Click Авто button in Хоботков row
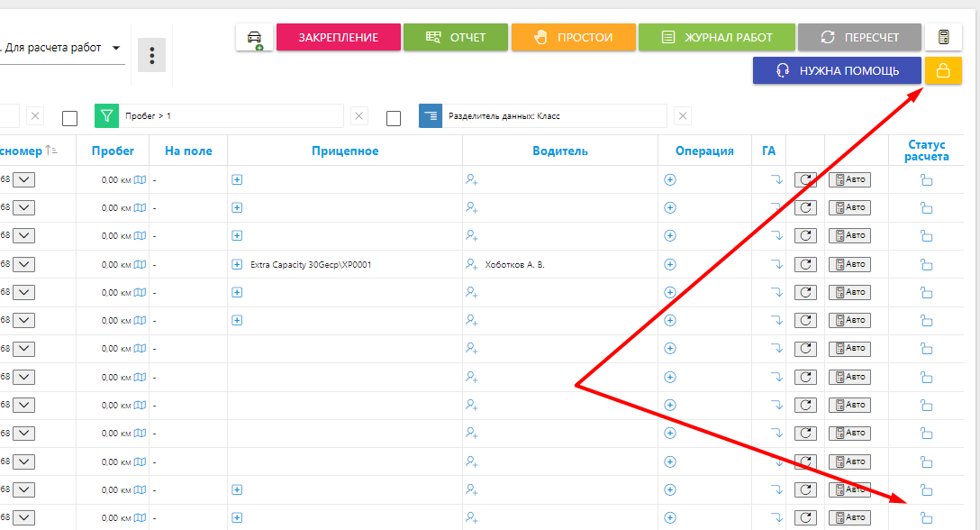Viewport: 980px width, 530px height. (x=850, y=265)
